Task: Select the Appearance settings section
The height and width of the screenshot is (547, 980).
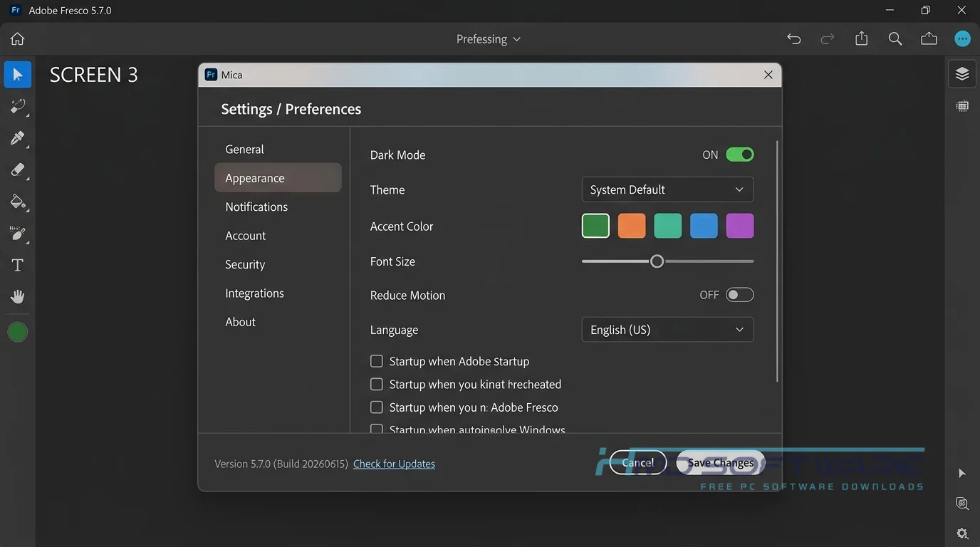Action: (278, 177)
